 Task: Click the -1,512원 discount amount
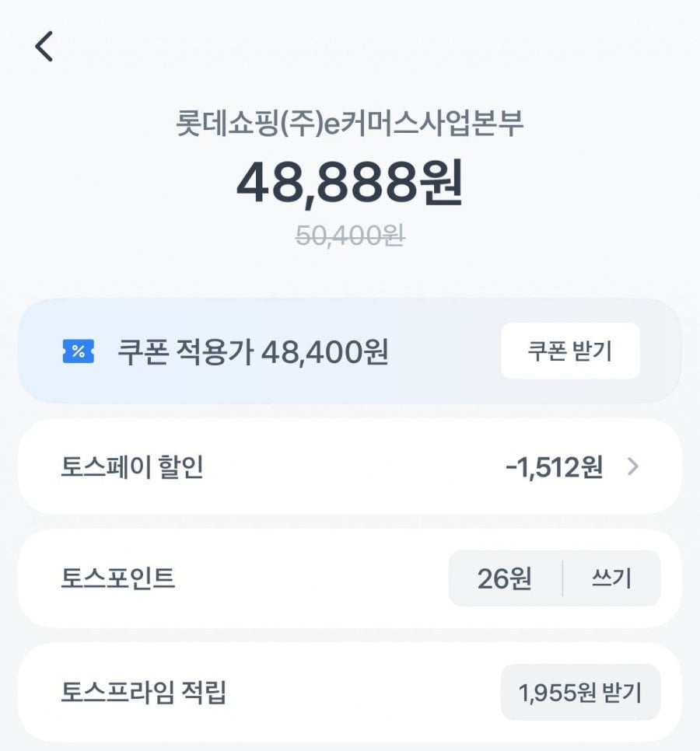coord(553,466)
